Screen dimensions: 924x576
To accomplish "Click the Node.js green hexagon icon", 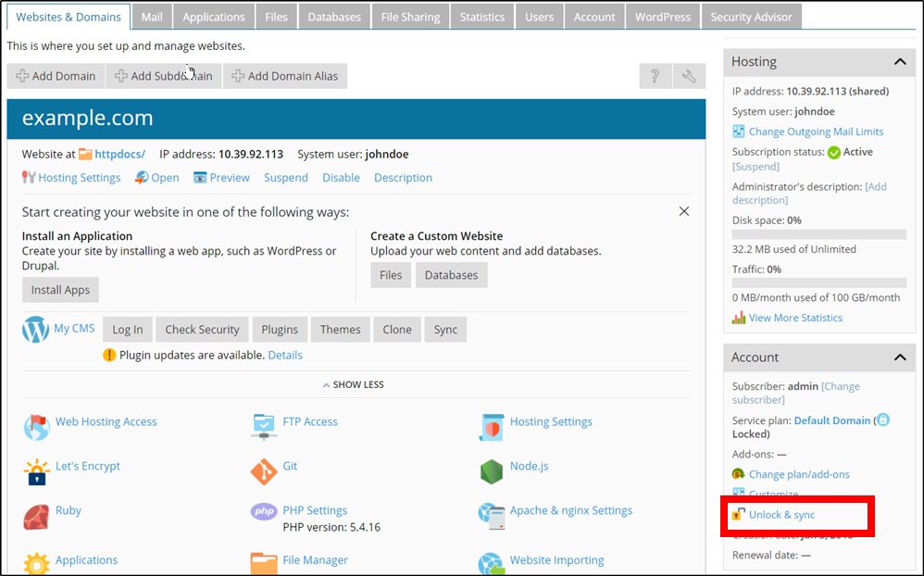I will point(491,471).
